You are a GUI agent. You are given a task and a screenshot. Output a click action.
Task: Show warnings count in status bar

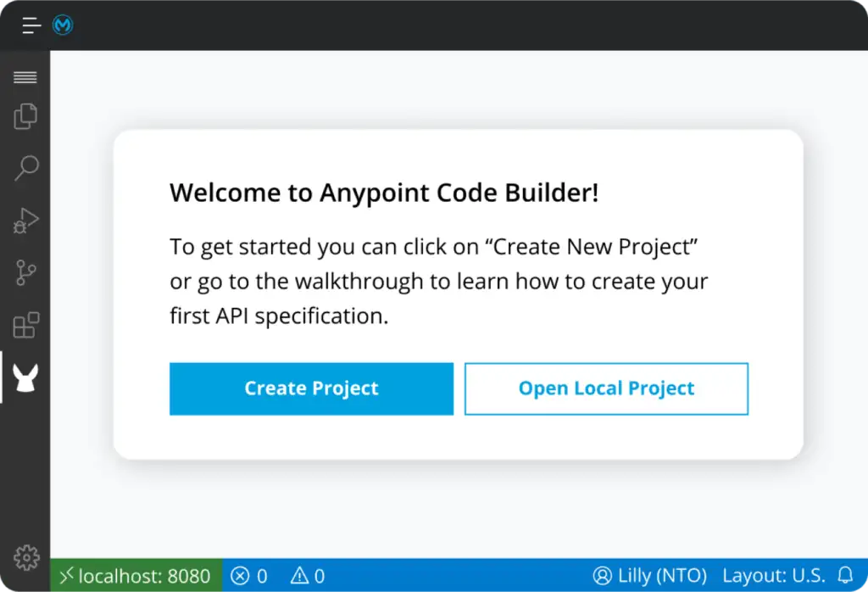pyautogui.click(x=307, y=576)
